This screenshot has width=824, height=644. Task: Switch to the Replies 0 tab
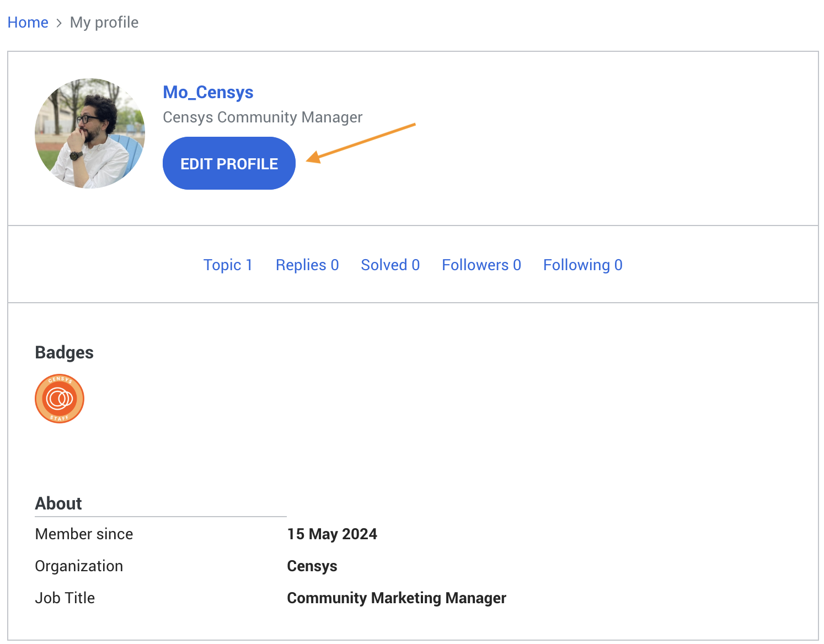(307, 265)
